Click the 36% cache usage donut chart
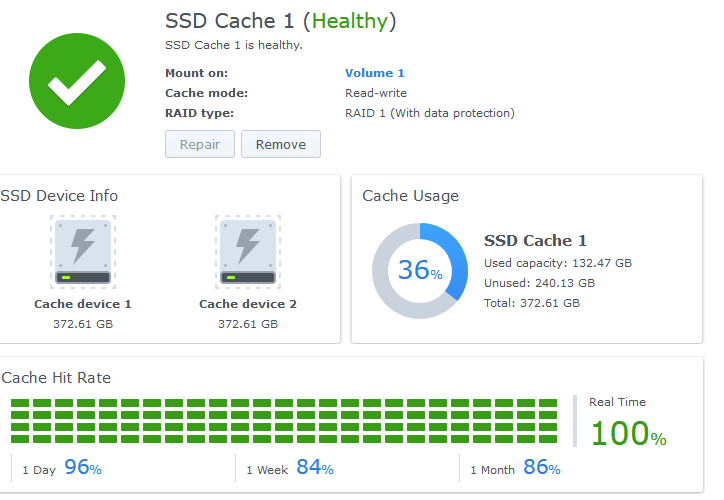 click(420, 271)
